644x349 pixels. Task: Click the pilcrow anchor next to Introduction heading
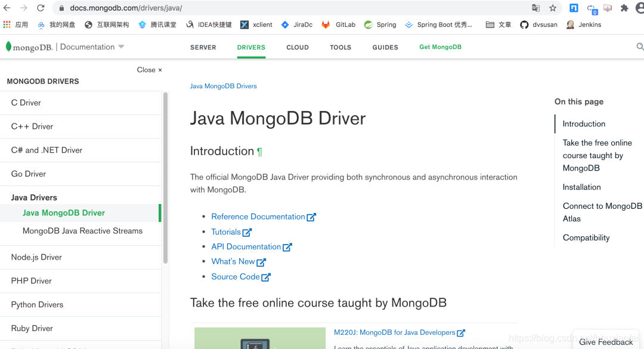259,152
